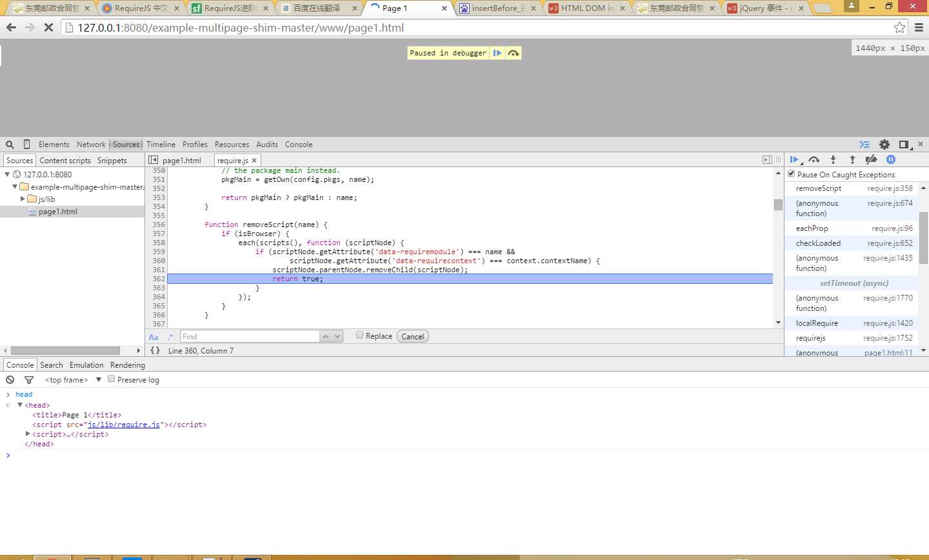Image resolution: width=929 pixels, height=560 pixels.
Task: Open the Rendering drawer tab
Action: (x=128, y=365)
